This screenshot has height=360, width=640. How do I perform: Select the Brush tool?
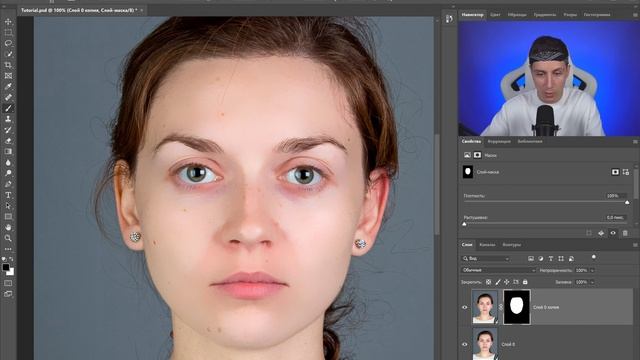pos(8,108)
